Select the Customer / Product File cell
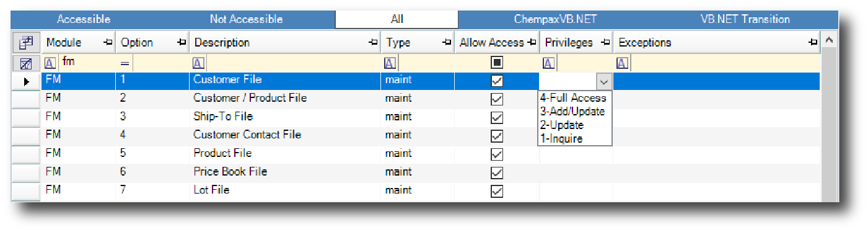The height and width of the screenshot is (232, 868). pyautogui.click(x=284, y=99)
